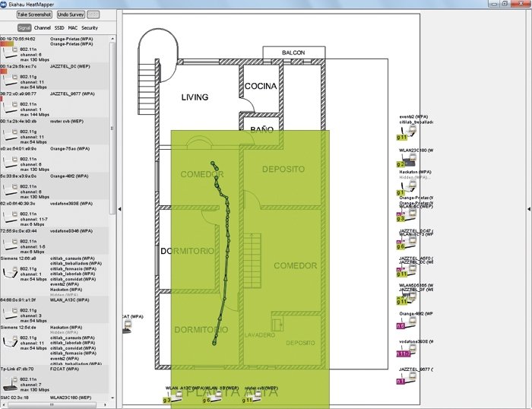The width and height of the screenshot is (532, 409).
Task: Click Hackaton access point icon on map
Action: (407, 188)
